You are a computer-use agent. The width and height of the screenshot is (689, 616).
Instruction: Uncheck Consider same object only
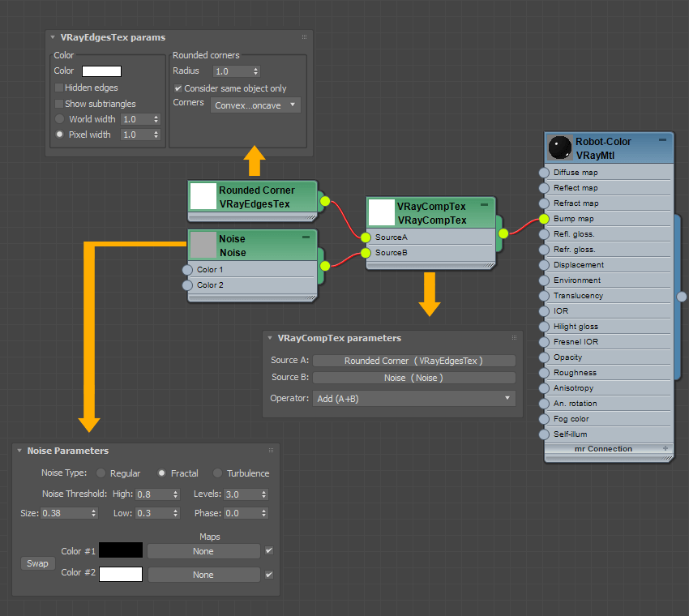(x=178, y=88)
